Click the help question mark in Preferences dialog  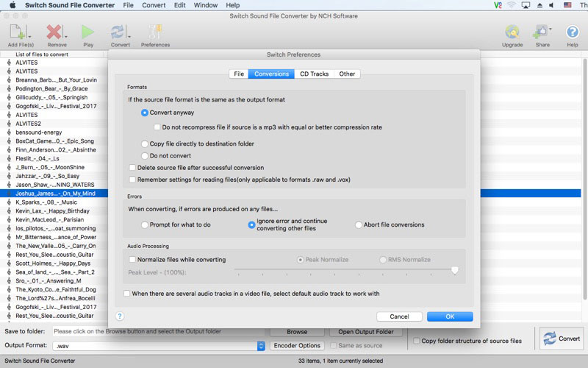pos(120,316)
